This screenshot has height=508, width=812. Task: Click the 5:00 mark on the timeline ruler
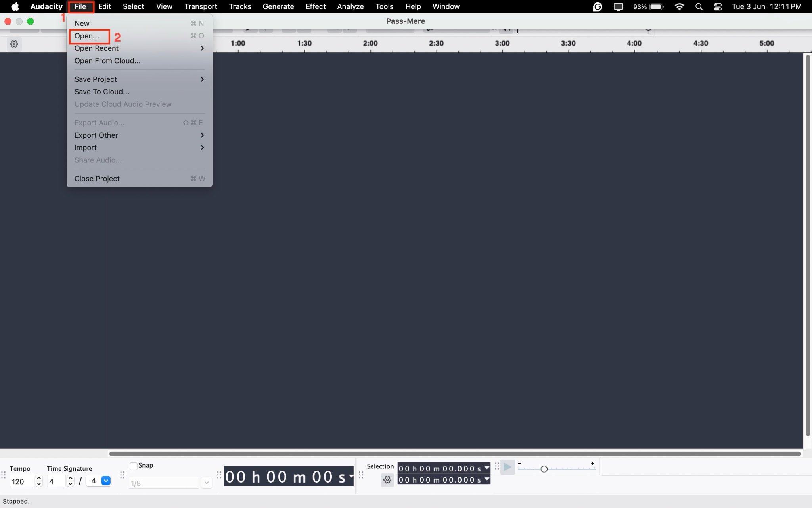coord(766,43)
